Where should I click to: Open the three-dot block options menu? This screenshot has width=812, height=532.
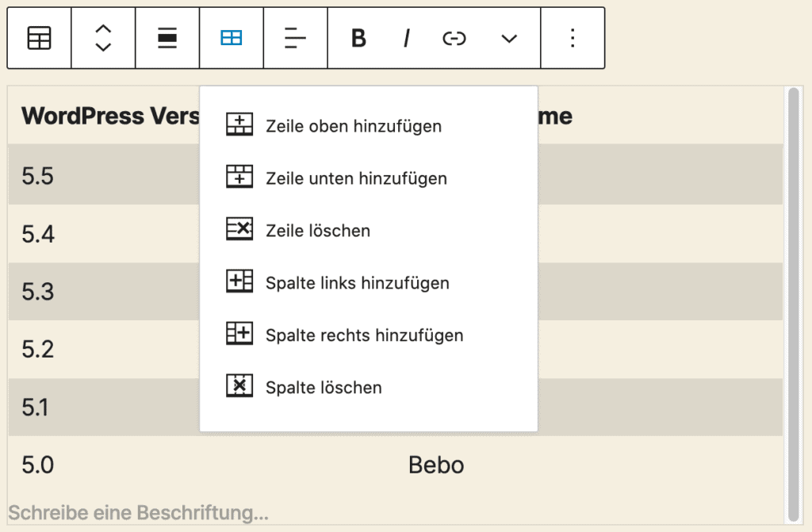point(573,37)
